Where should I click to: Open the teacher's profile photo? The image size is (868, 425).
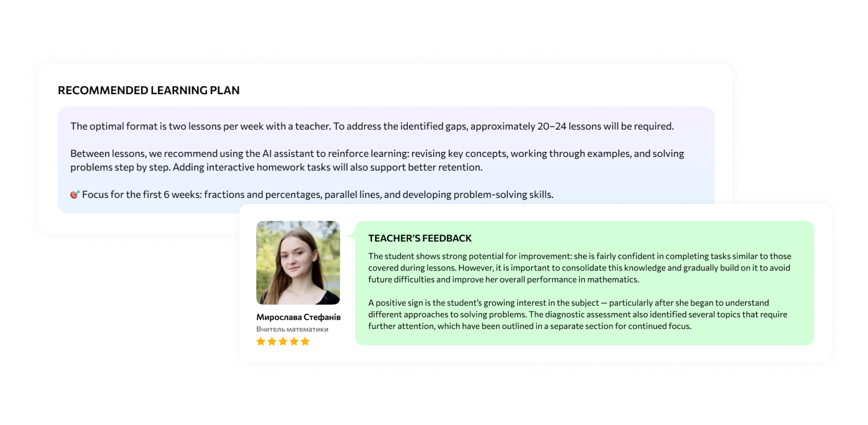(298, 262)
